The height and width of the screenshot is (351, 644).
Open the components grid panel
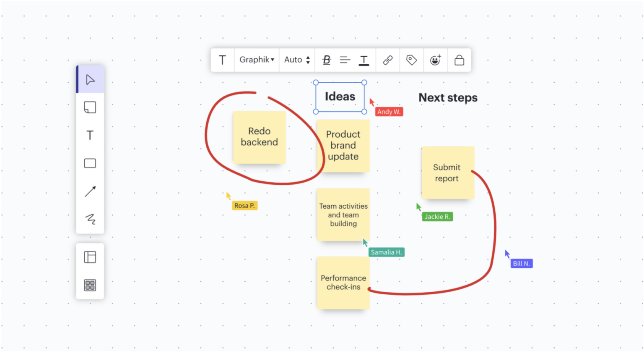pyautogui.click(x=90, y=285)
